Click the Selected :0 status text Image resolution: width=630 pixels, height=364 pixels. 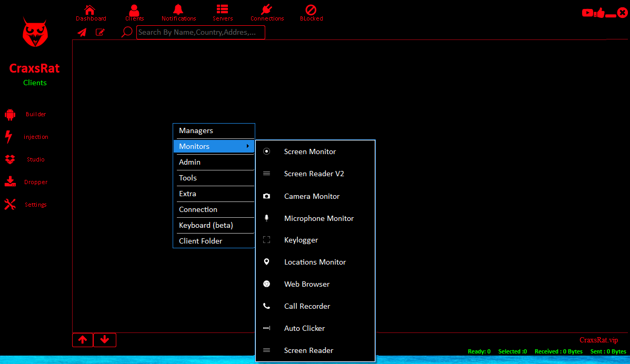point(512,351)
